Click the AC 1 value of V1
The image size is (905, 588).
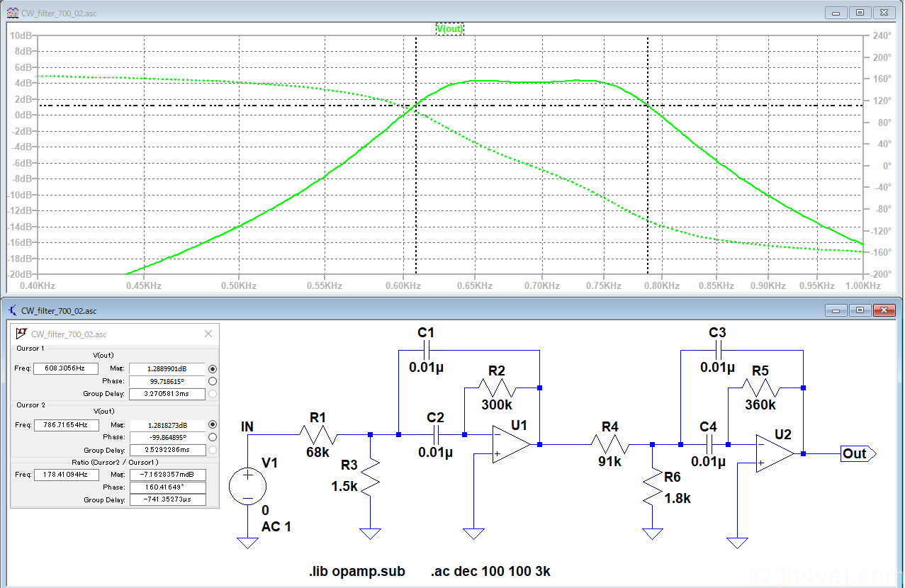[276, 526]
